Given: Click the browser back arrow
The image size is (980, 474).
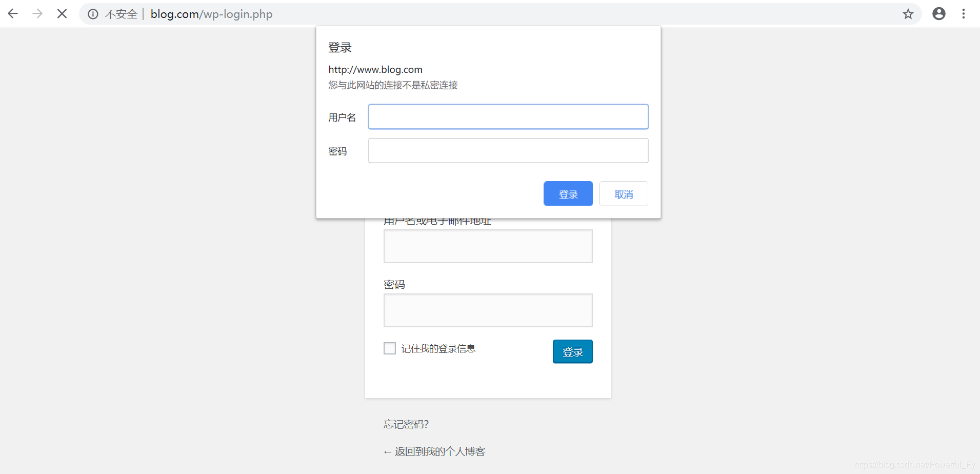Looking at the screenshot, I should tap(13, 14).
